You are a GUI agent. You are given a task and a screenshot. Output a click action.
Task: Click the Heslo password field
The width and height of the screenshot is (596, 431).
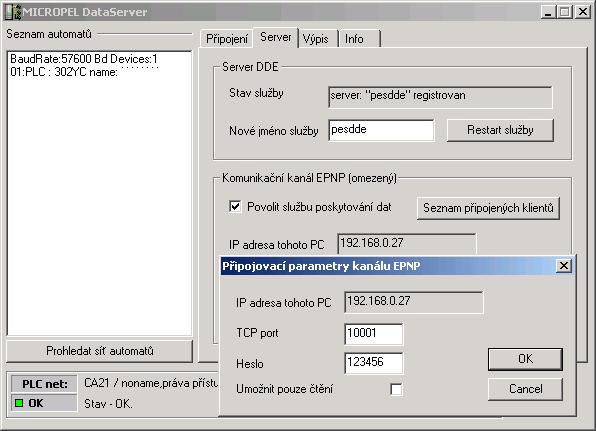pyautogui.click(x=373, y=363)
